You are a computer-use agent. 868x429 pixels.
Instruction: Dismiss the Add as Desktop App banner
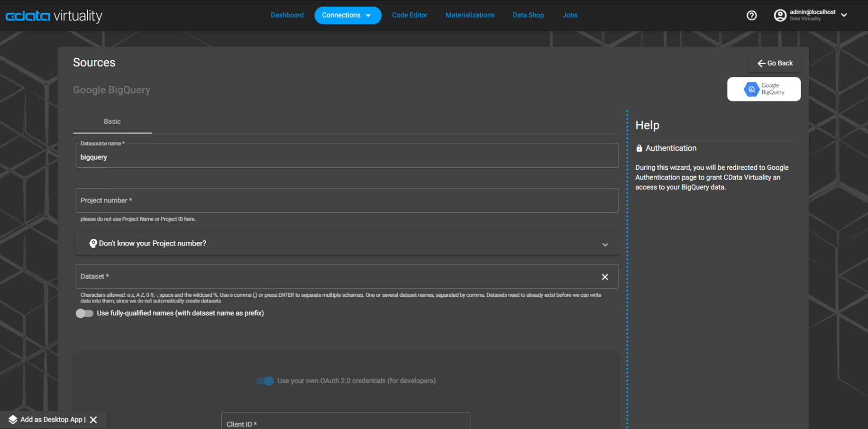click(93, 420)
